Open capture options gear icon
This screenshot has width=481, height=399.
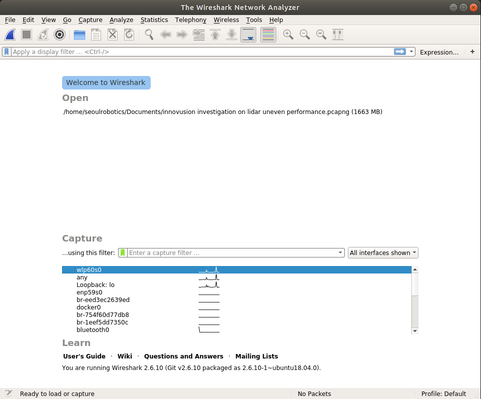60,35
